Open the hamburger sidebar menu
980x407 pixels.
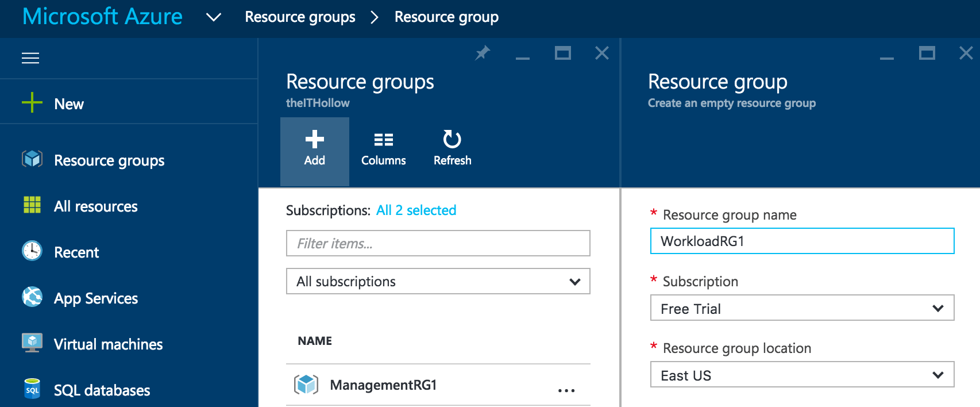point(30,58)
